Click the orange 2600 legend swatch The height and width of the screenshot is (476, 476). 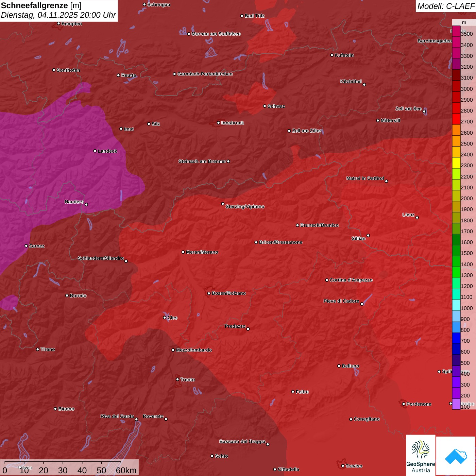(x=456, y=130)
